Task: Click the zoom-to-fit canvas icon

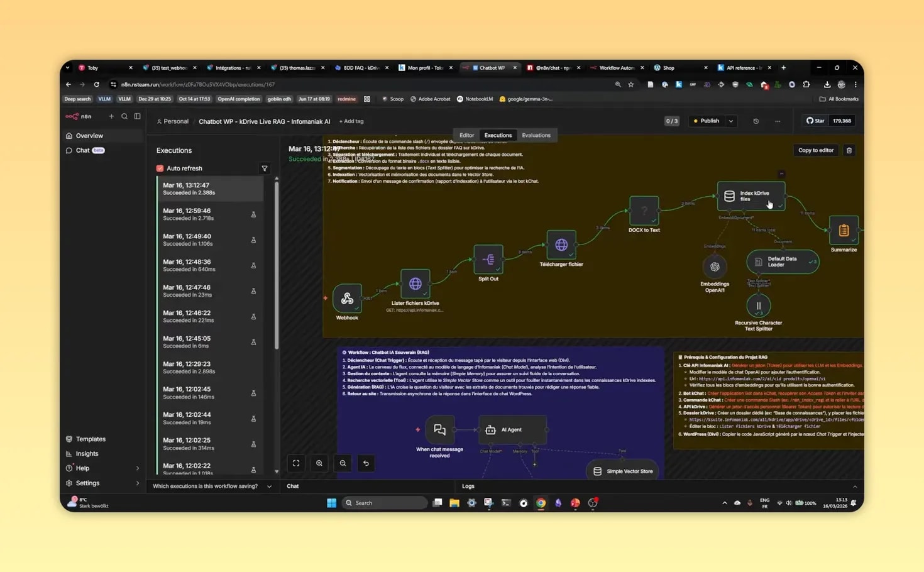Action: coord(295,463)
